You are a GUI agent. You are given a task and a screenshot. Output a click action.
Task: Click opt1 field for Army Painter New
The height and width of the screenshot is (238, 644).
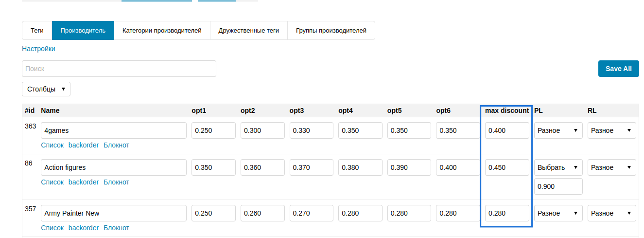pos(213,213)
